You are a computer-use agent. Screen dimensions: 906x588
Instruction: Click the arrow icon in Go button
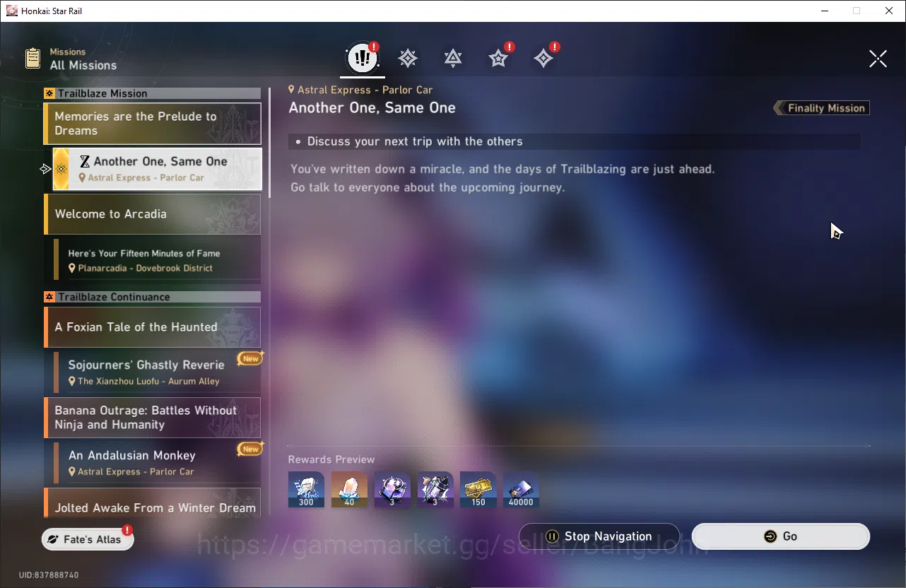(x=770, y=536)
